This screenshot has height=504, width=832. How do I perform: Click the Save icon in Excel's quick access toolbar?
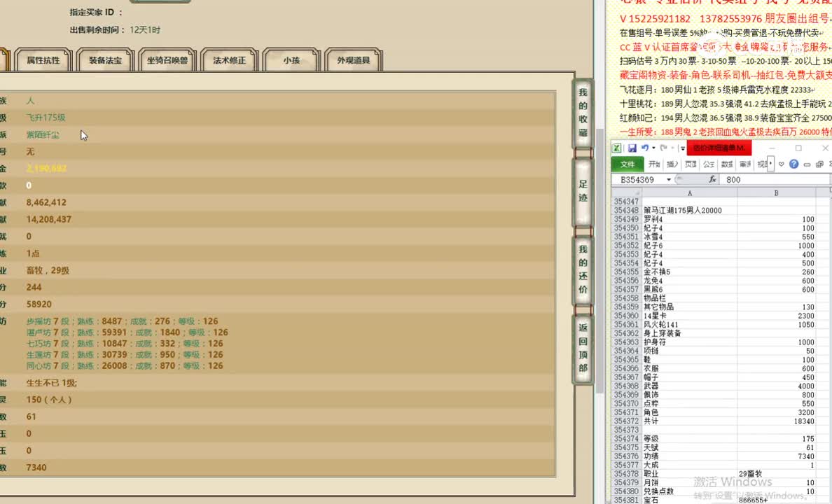pos(632,148)
